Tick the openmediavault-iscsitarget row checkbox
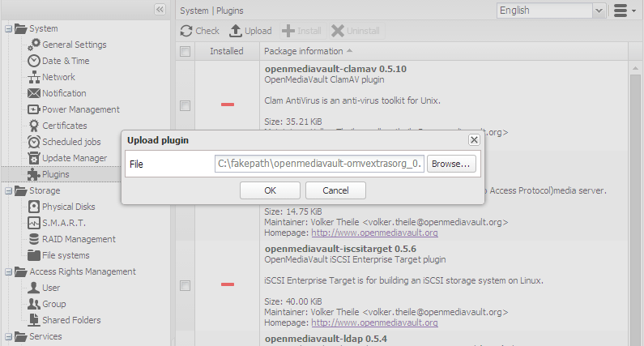Viewport: 644px width, 346px height. point(186,285)
